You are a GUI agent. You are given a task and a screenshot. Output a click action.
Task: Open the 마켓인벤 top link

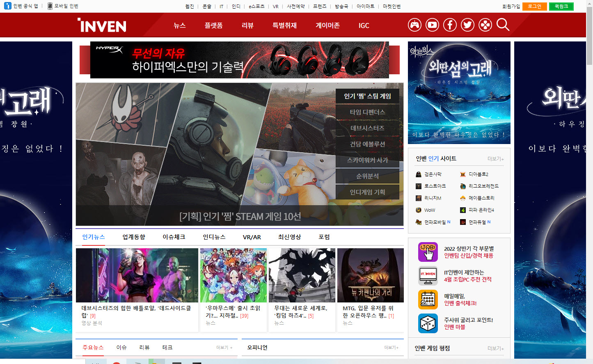[x=392, y=6]
